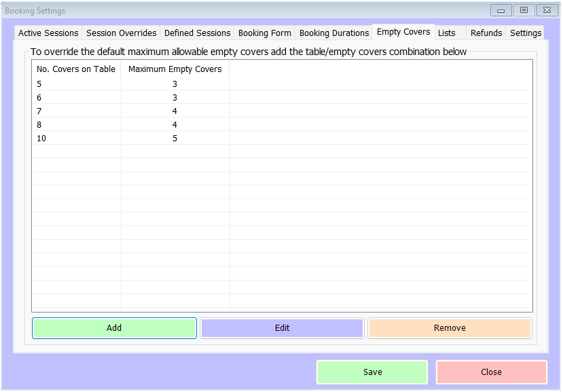Switch to the Session Overrides tab
The image size is (563, 392).
pyautogui.click(x=122, y=33)
